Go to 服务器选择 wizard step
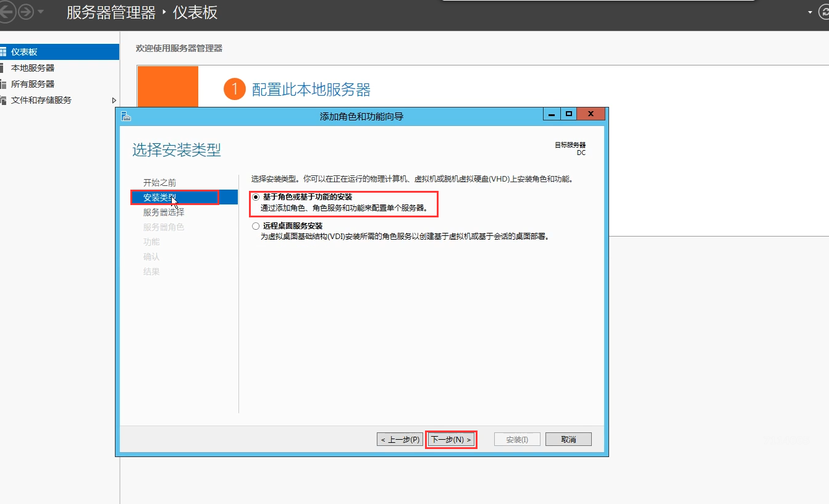829x504 pixels. [x=164, y=212]
